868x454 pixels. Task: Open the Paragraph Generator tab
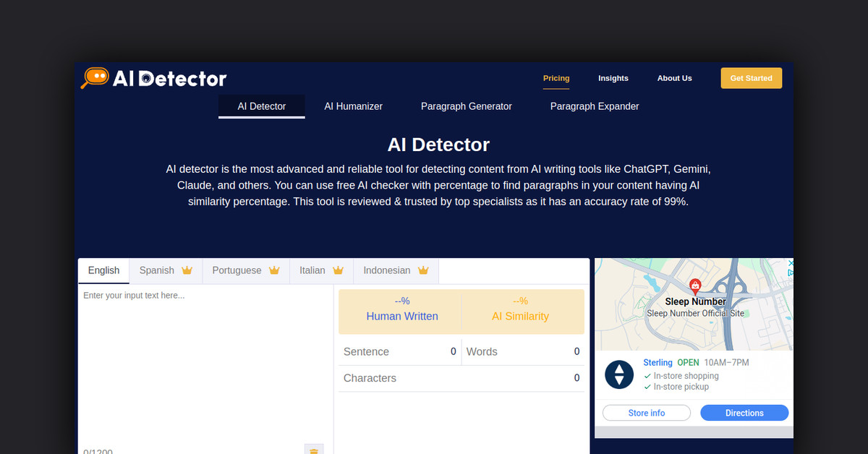[467, 106]
